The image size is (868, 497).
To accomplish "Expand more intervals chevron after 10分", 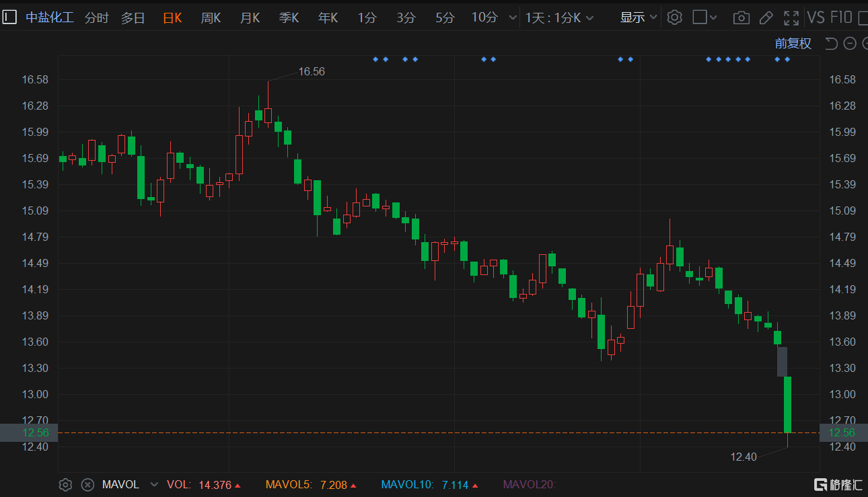I will (513, 18).
